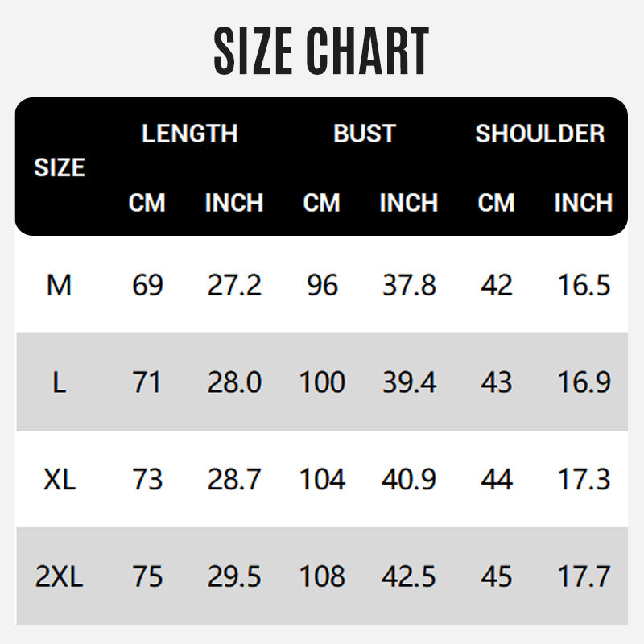The height and width of the screenshot is (644, 644).
Task: Click the 45 cm shoulder value
Action: (496, 577)
